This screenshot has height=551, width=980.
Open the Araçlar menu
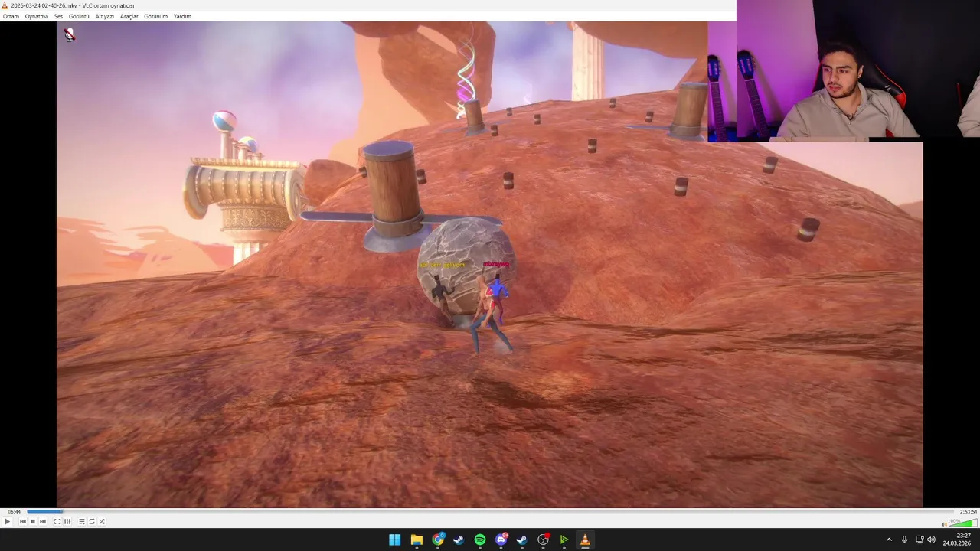[x=129, y=16]
